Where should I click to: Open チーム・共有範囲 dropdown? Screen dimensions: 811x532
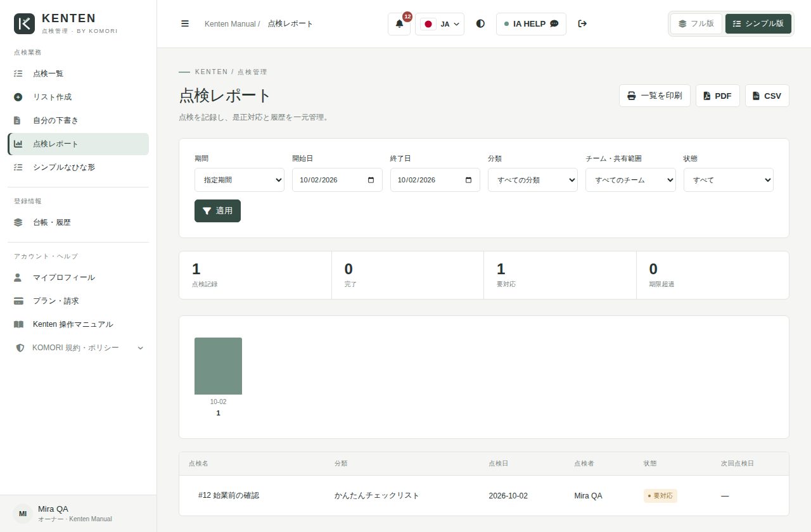coord(630,180)
